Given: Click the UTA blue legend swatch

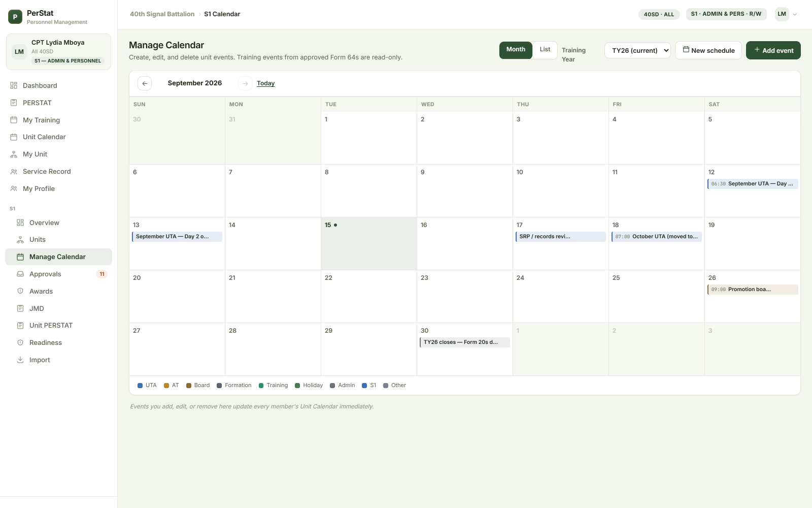Looking at the screenshot, I should 140,386.
